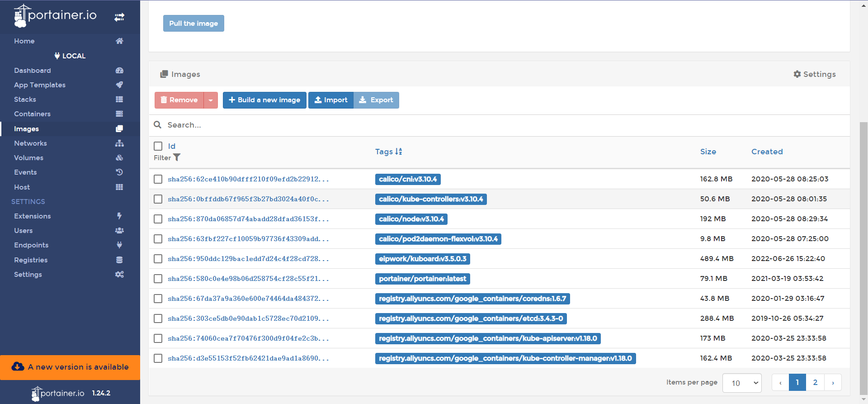Click the Tags sort order icon
The width and height of the screenshot is (868, 404).
[x=399, y=152]
